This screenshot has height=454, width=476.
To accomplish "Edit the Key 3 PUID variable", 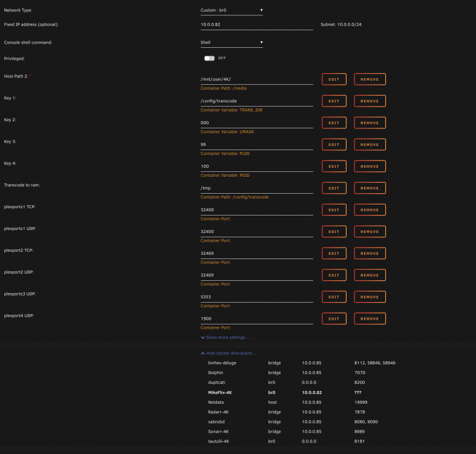I will point(334,145).
